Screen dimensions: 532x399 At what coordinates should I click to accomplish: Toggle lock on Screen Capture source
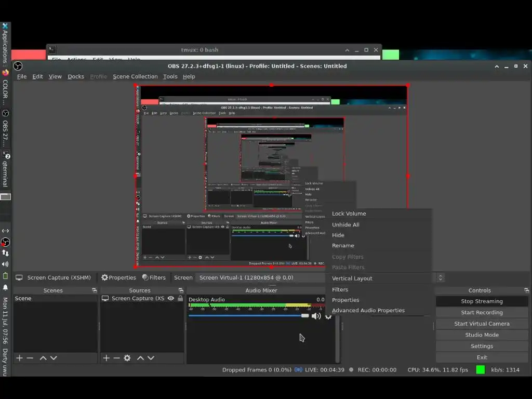180,298
